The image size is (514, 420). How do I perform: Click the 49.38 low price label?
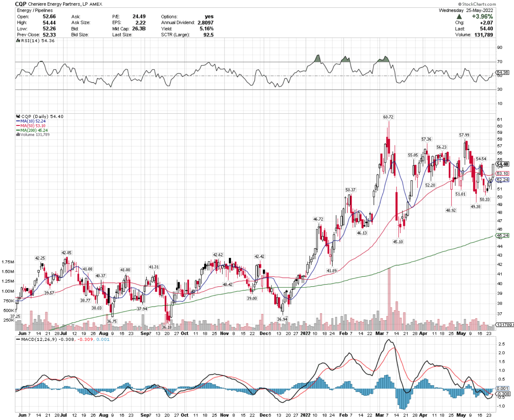coord(475,207)
